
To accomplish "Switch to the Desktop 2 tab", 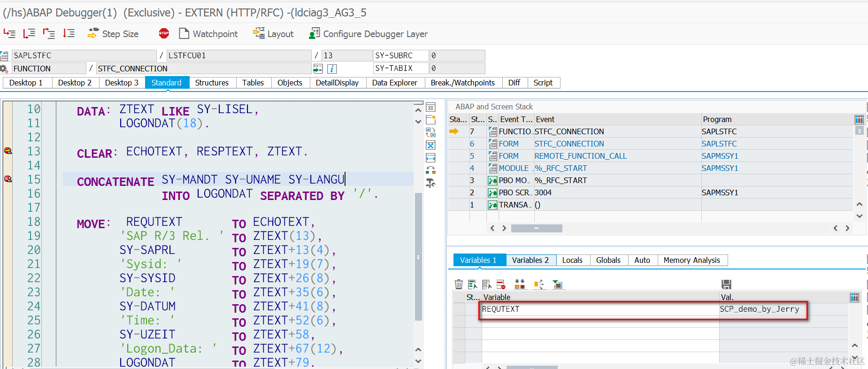I will click(75, 83).
